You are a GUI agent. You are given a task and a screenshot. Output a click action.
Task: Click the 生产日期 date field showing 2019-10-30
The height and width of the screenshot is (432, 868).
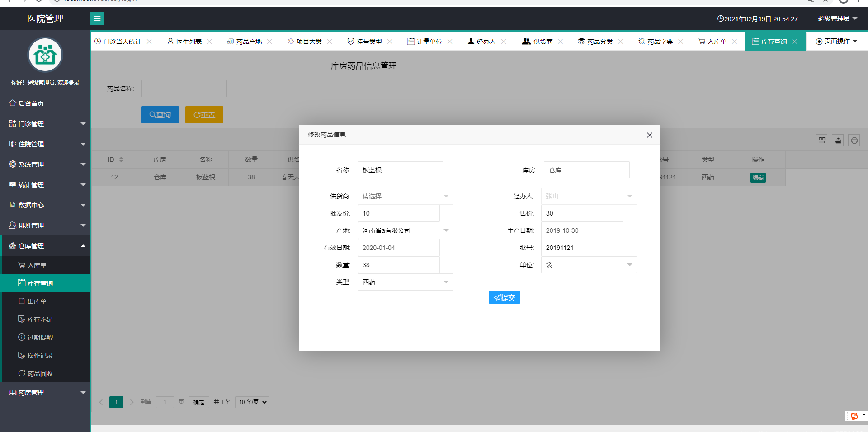point(582,230)
